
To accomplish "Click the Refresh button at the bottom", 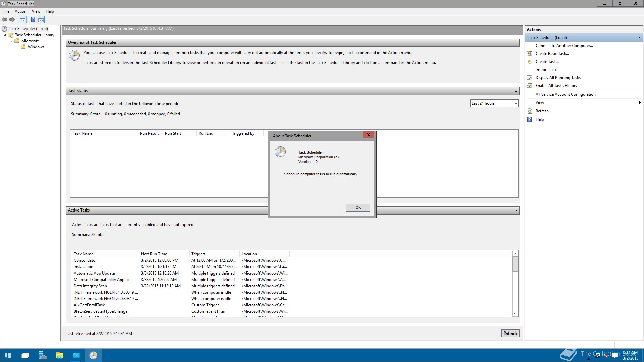I will tap(510, 333).
